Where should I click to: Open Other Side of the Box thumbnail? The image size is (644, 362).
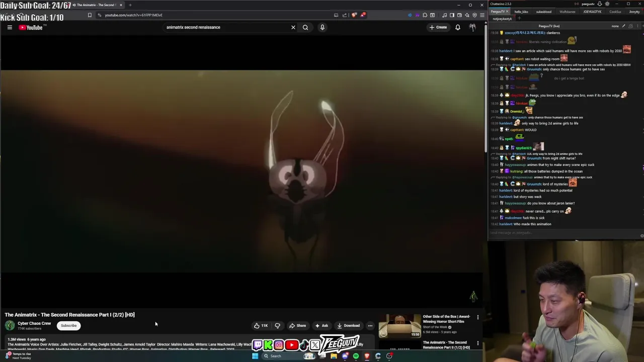pos(399,325)
